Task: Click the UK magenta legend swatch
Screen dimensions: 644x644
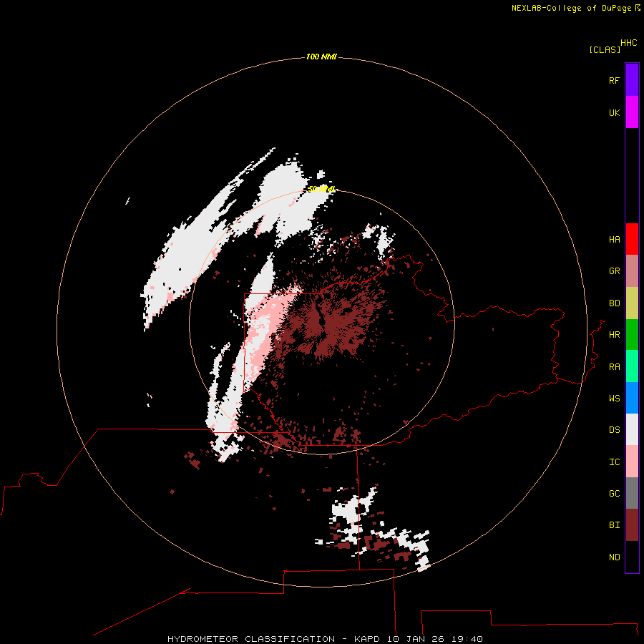Action: click(632, 112)
